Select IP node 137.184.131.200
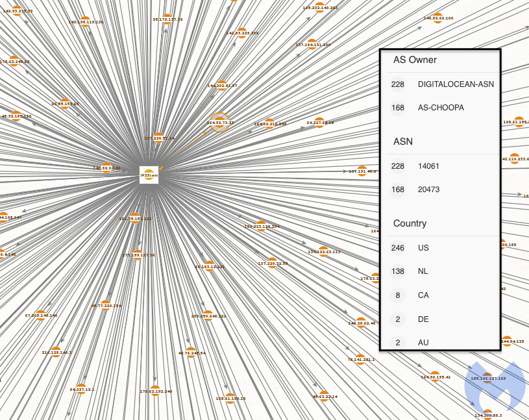The height and width of the screenshot is (420, 529). [x=312, y=44]
